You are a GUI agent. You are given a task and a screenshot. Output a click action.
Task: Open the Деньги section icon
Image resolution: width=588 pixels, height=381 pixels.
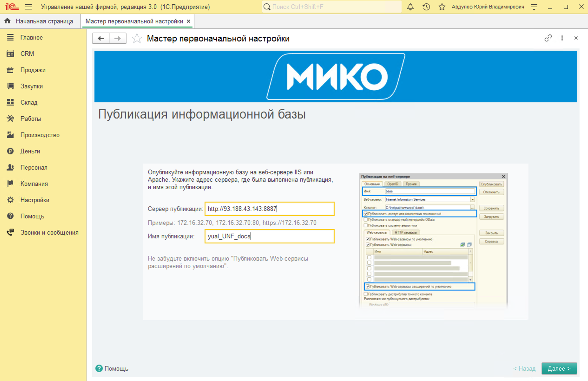coord(10,151)
